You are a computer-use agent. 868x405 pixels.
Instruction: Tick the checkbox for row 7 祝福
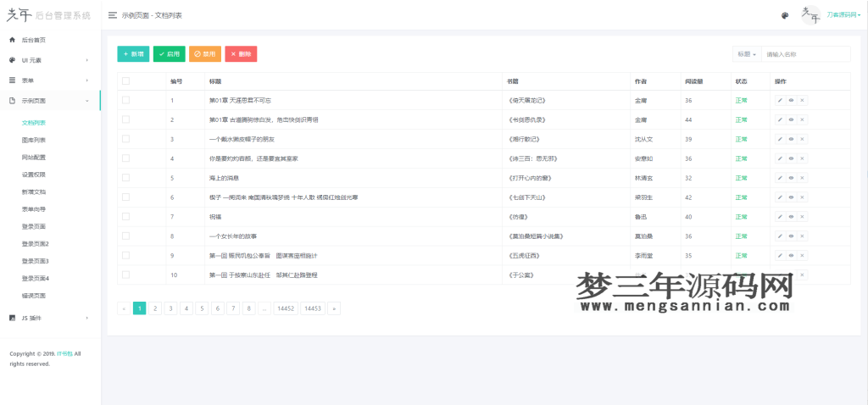pyautogui.click(x=125, y=216)
